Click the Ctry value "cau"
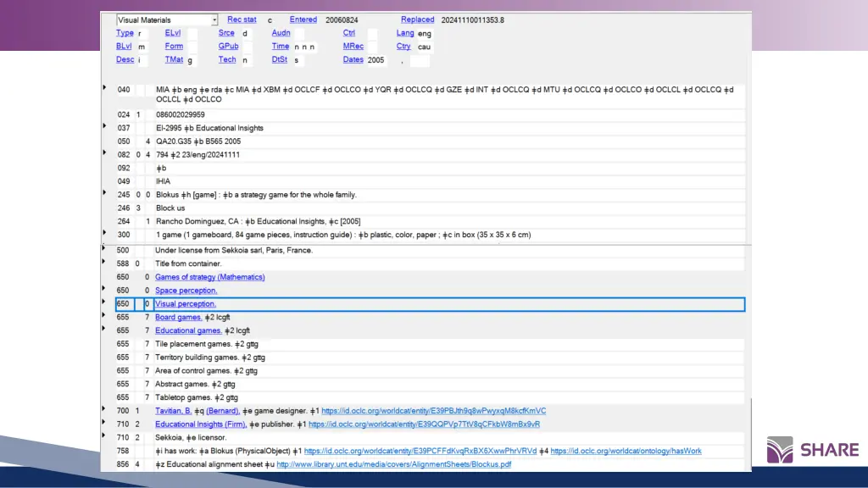Image resolution: width=868 pixels, height=488 pixels. [x=424, y=47]
